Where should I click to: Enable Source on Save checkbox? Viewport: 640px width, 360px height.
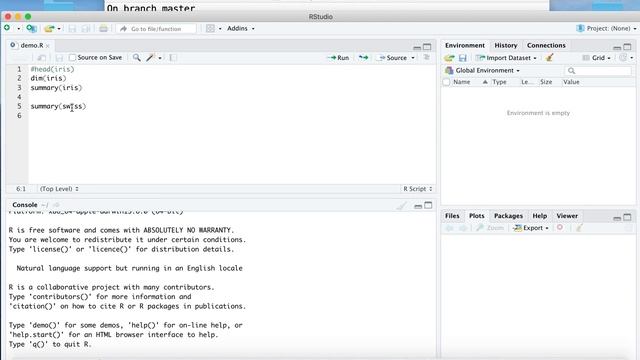[x=73, y=58]
